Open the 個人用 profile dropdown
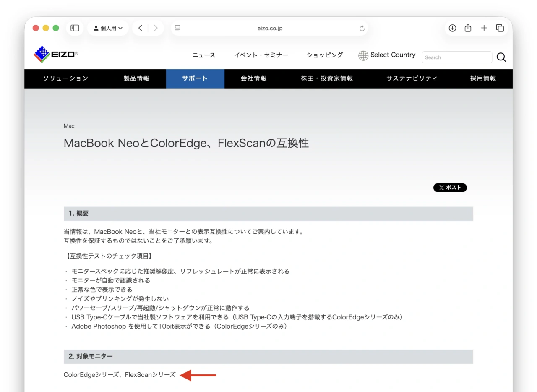 108,28
